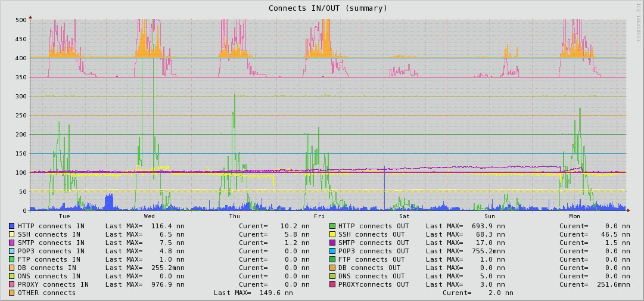Screen dimensions: 644x301
Task: Click the "Wed" x-axis day label
Action: 150,216
